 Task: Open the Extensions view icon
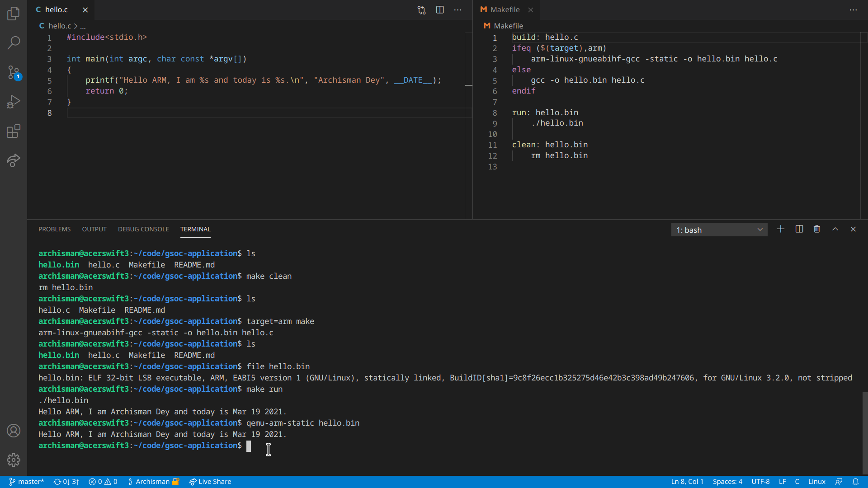tap(14, 131)
